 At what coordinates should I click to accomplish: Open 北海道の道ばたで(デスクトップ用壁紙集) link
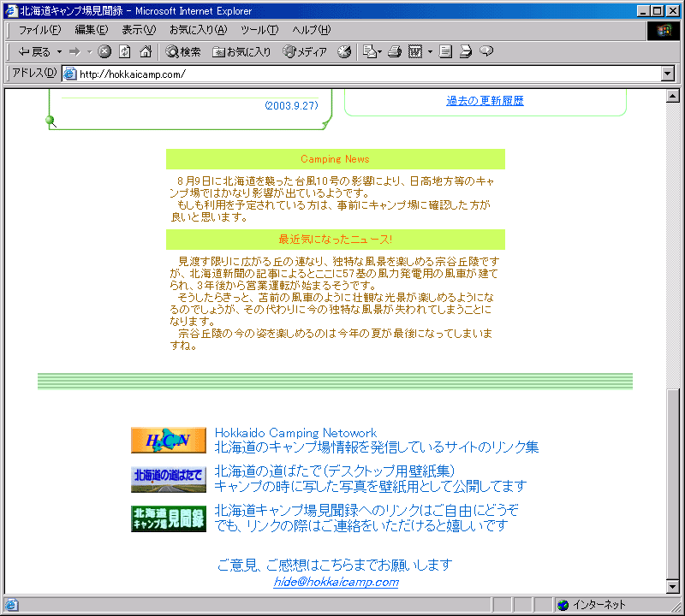335,471
